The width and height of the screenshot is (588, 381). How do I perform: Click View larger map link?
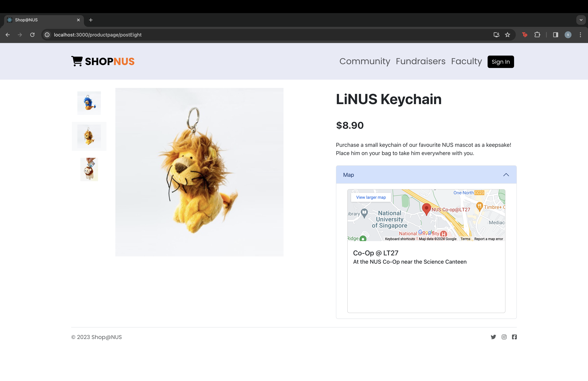[x=371, y=197]
